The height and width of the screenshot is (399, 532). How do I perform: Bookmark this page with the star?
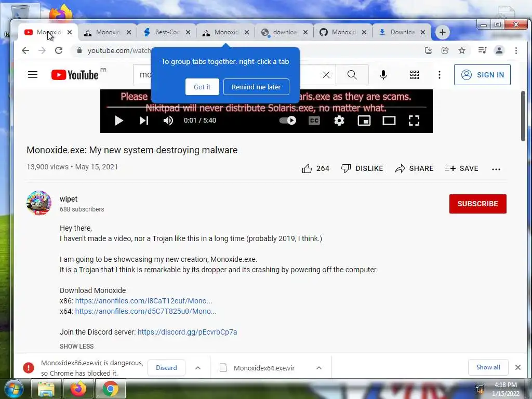462,50
